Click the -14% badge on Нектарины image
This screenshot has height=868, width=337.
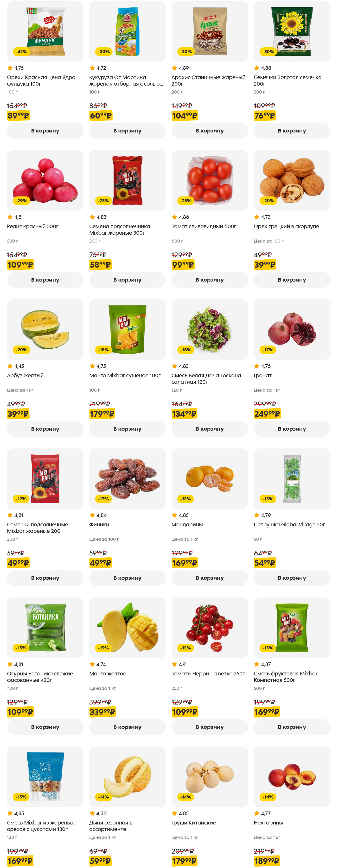268,797
